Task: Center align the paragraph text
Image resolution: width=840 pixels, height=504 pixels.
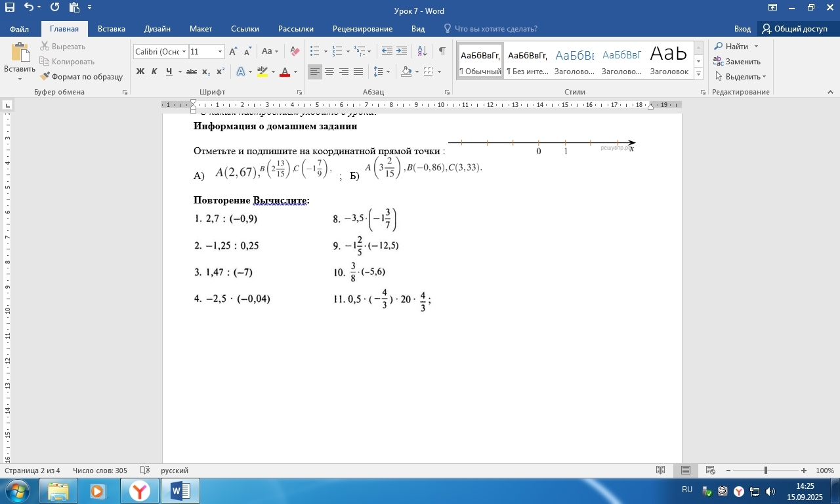Action: [329, 72]
